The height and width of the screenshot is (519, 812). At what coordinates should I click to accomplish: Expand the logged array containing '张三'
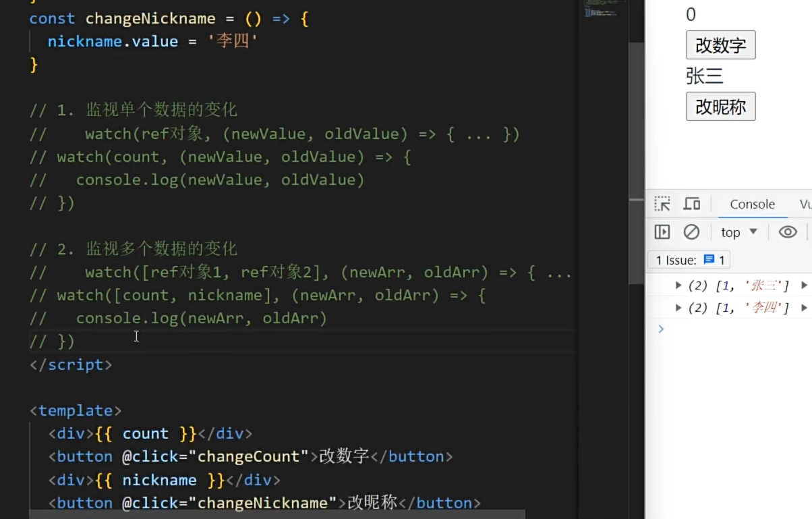pyautogui.click(x=678, y=285)
